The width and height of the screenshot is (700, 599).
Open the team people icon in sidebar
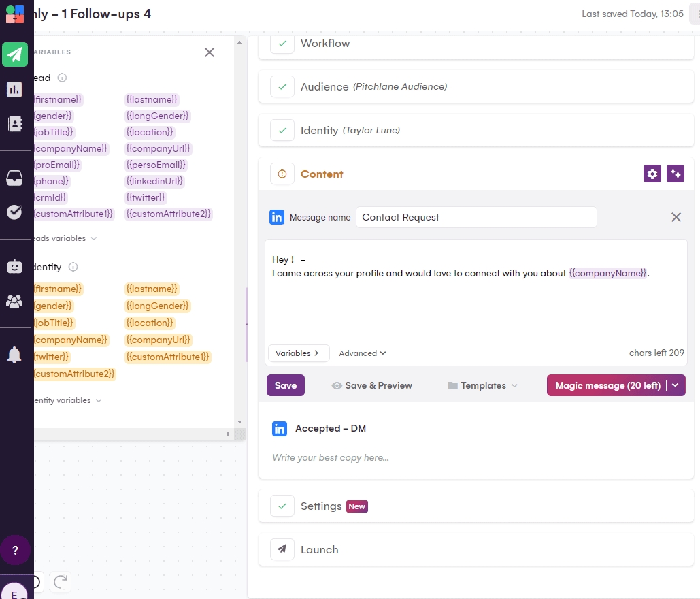tap(14, 301)
